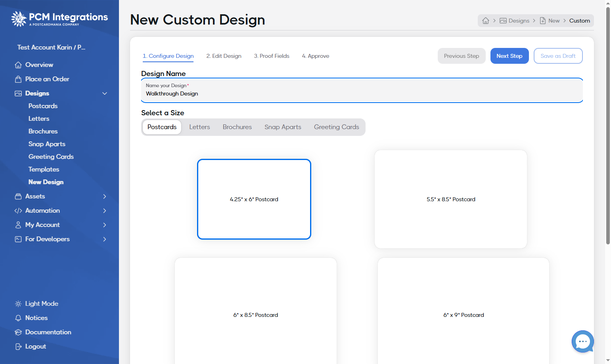Select the 6" x 8.5" Postcard card
This screenshot has width=611, height=364.
pyautogui.click(x=256, y=311)
